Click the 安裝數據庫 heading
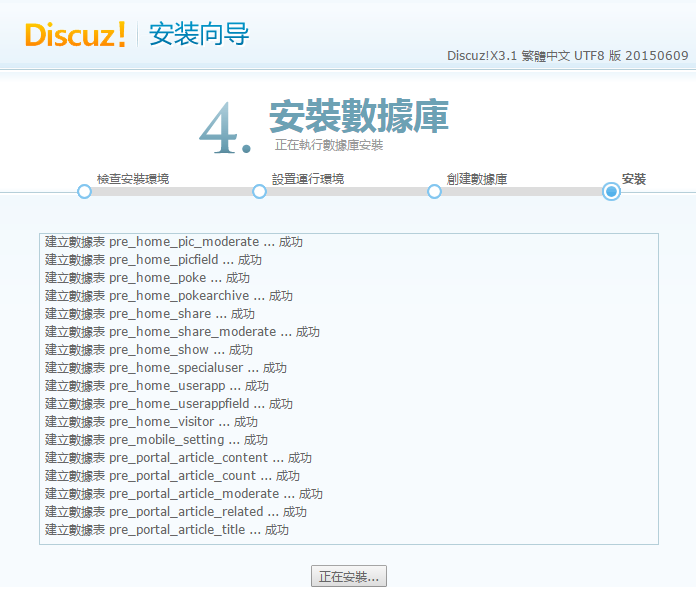The height and width of the screenshot is (606, 696). (358, 116)
